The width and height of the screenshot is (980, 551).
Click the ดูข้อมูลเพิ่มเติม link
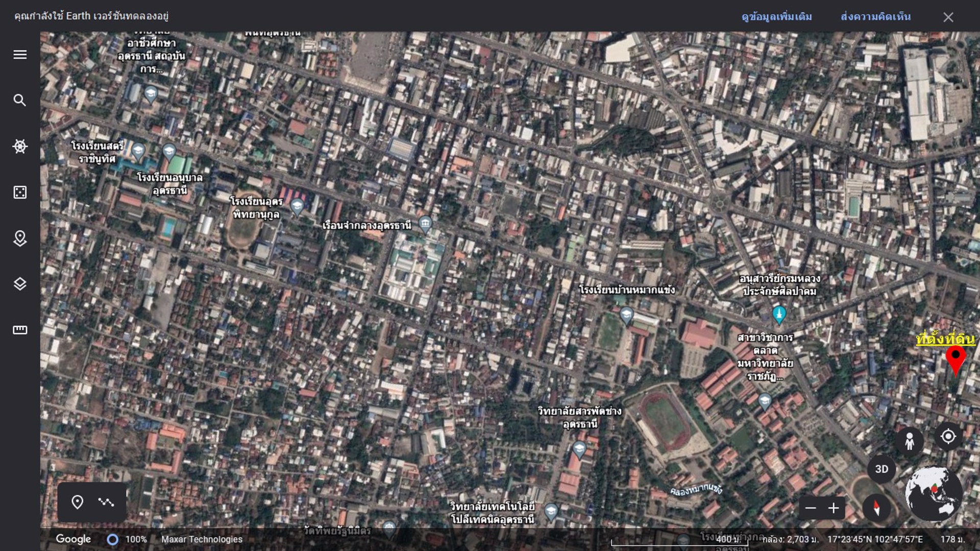click(x=775, y=16)
